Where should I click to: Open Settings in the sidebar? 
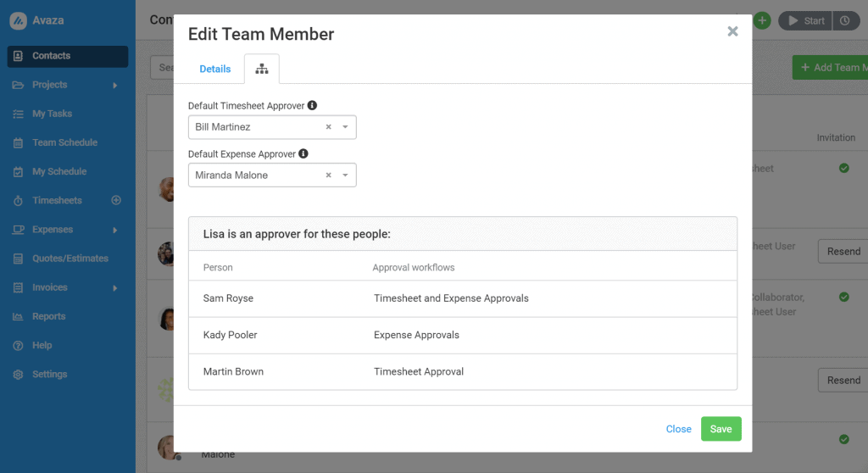[x=49, y=374]
